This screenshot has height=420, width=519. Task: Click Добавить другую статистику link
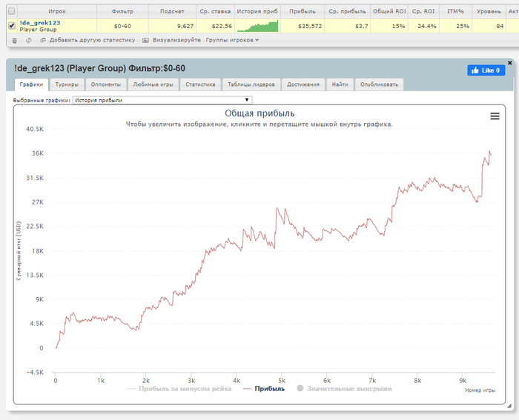click(93, 40)
